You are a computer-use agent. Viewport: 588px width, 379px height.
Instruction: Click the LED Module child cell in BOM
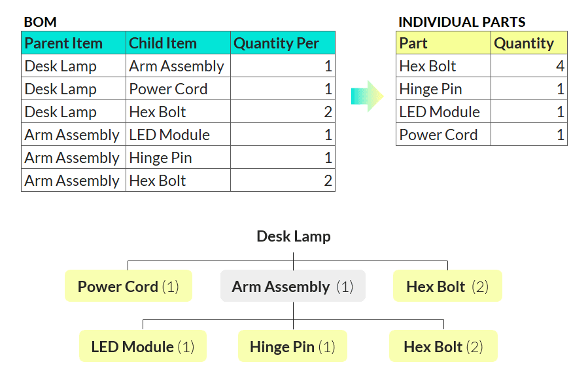click(x=178, y=135)
